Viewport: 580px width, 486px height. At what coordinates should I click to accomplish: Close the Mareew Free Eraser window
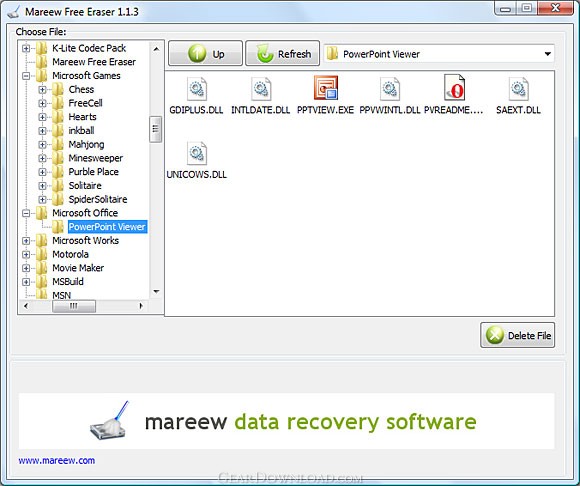tap(555, 8)
